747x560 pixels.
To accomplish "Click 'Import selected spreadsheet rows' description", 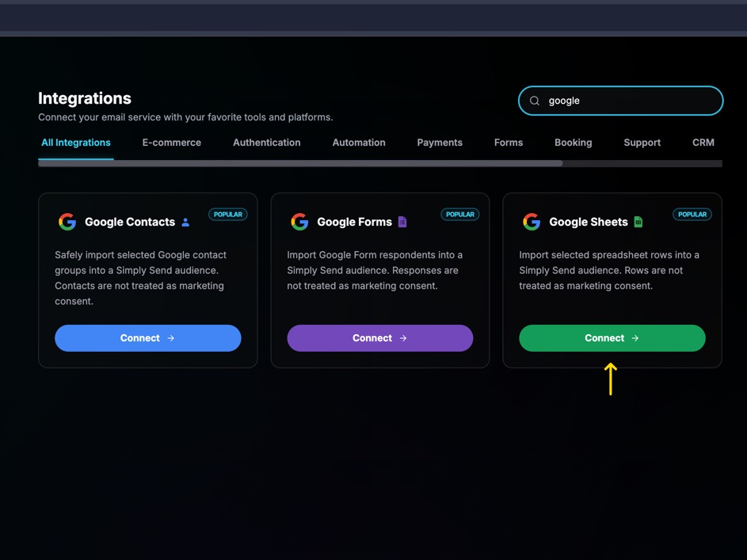I will click(609, 270).
